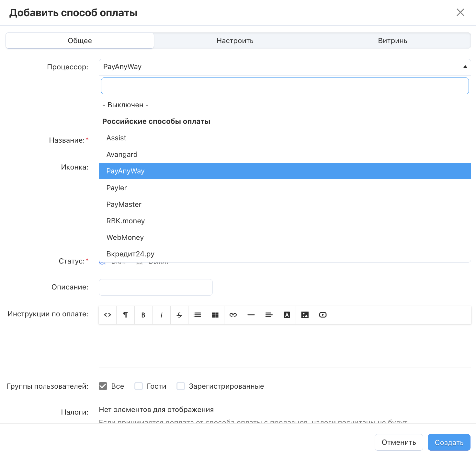The width and height of the screenshot is (476, 459).
Task: Uncheck the 'Все' user group checkbox
Action: tap(103, 386)
